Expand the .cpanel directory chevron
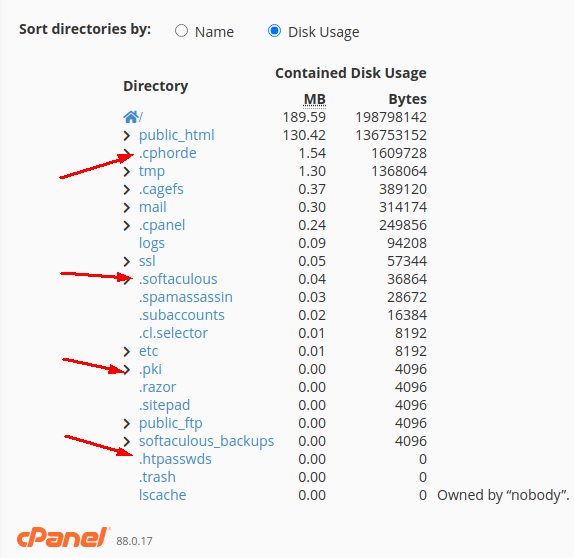 127,226
